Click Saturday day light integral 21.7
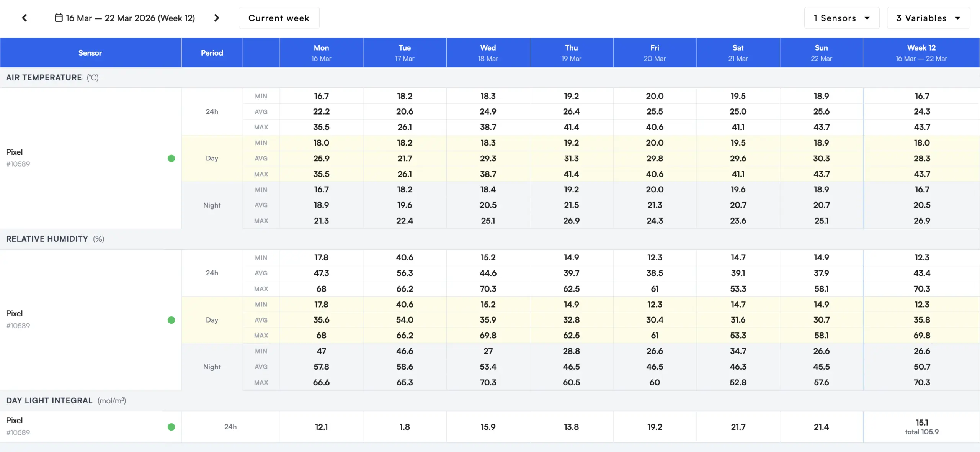The image size is (980, 452). (x=738, y=427)
